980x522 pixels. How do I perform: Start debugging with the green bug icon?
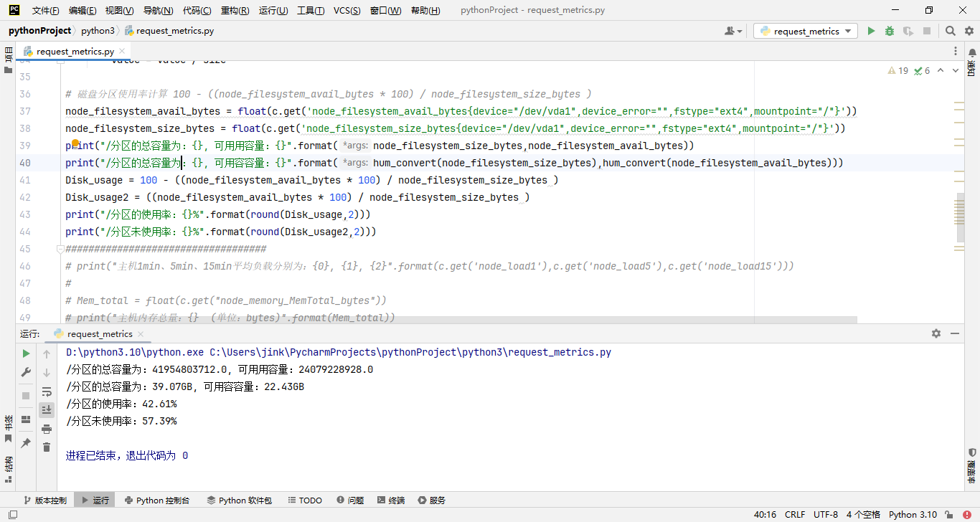(890, 31)
